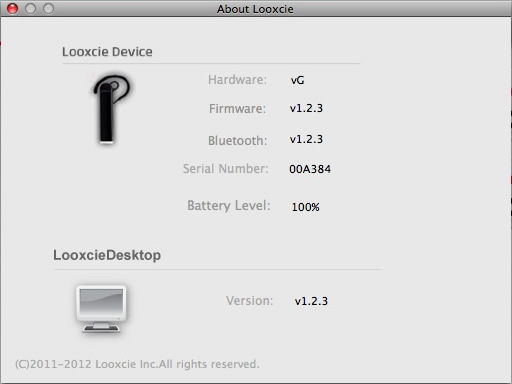Click the Bluetooth label
Screen dimensions: 512x384
(x=238, y=140)
